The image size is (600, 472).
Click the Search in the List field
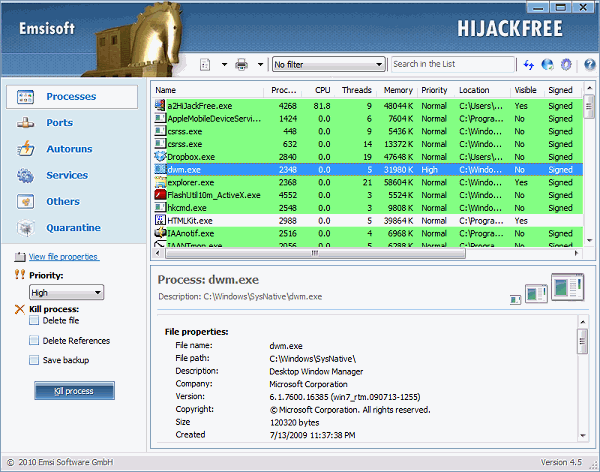[x=450, y=64]
